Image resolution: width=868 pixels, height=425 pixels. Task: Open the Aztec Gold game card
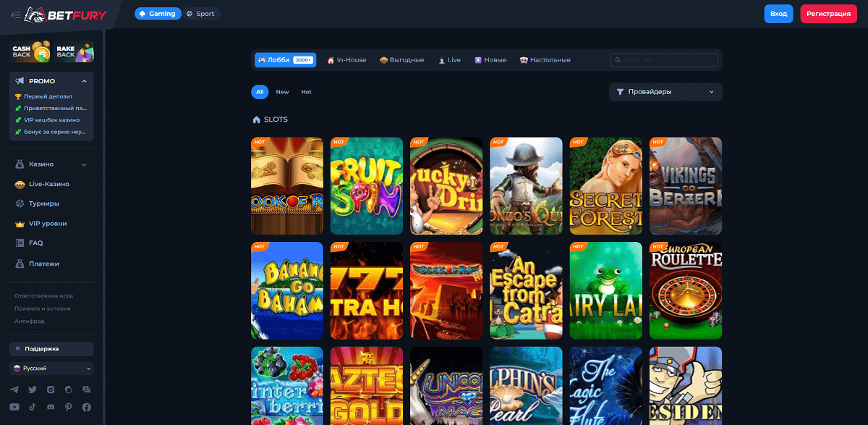coord(367,386)
